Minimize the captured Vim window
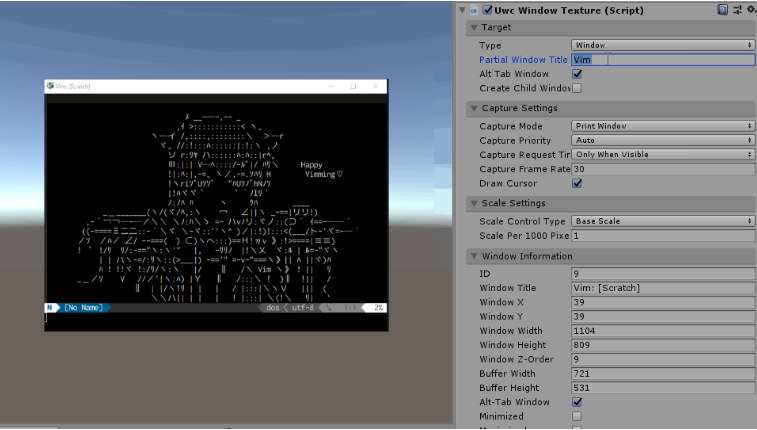This screenshot has height=430, width=757. (x=331, y=86)
